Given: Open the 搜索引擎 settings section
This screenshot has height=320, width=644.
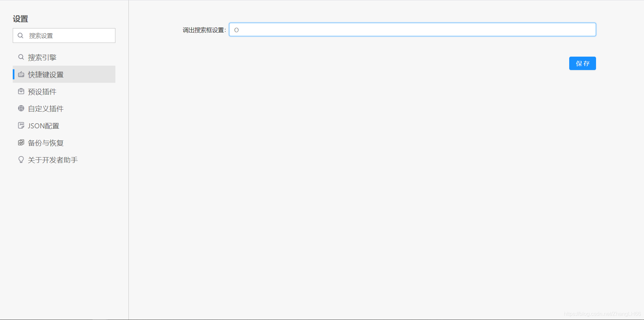Looking at the screenshot, I should coord(42,58).
